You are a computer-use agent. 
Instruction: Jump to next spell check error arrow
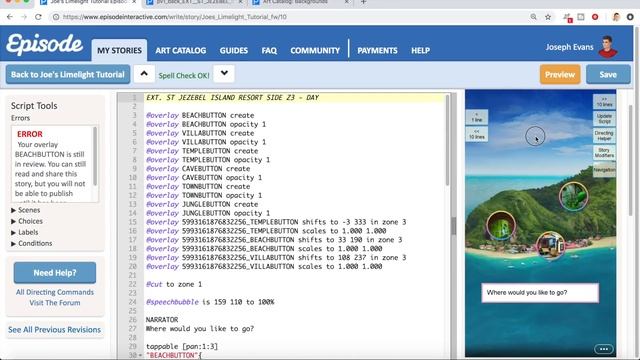pos(224,74)
